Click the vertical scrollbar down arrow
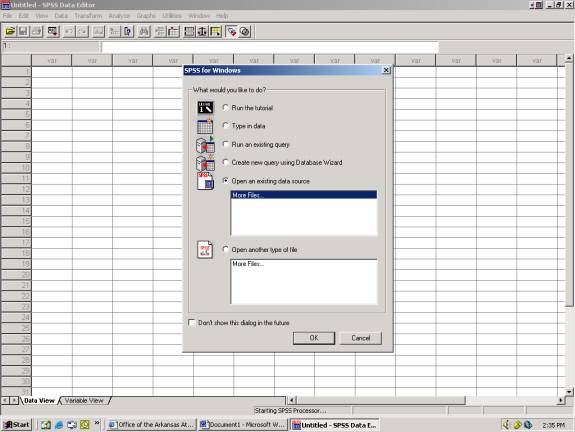Image resolution: width=575 pixels, height=432 pixels. click(x=569, y=392)
